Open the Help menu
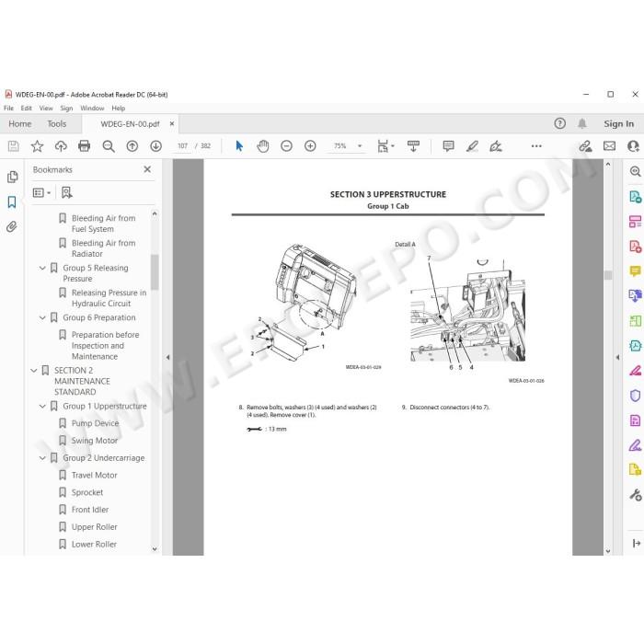 click(119, 108)
